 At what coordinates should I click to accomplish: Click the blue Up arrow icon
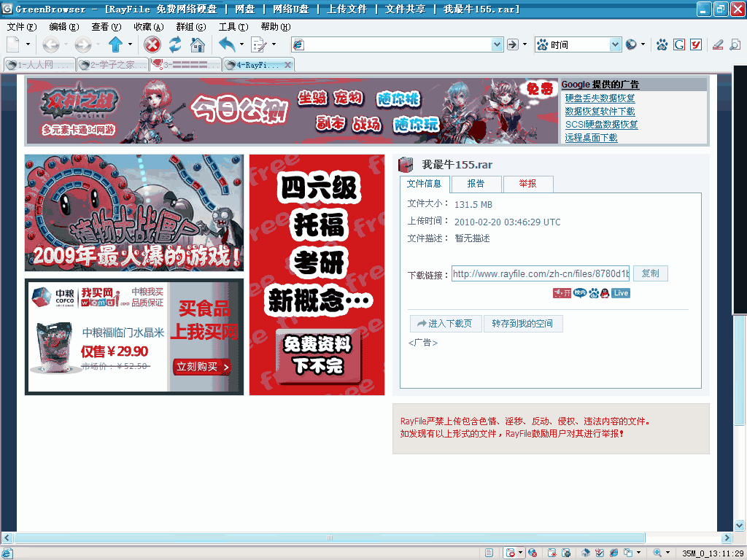tap(116, 44)
